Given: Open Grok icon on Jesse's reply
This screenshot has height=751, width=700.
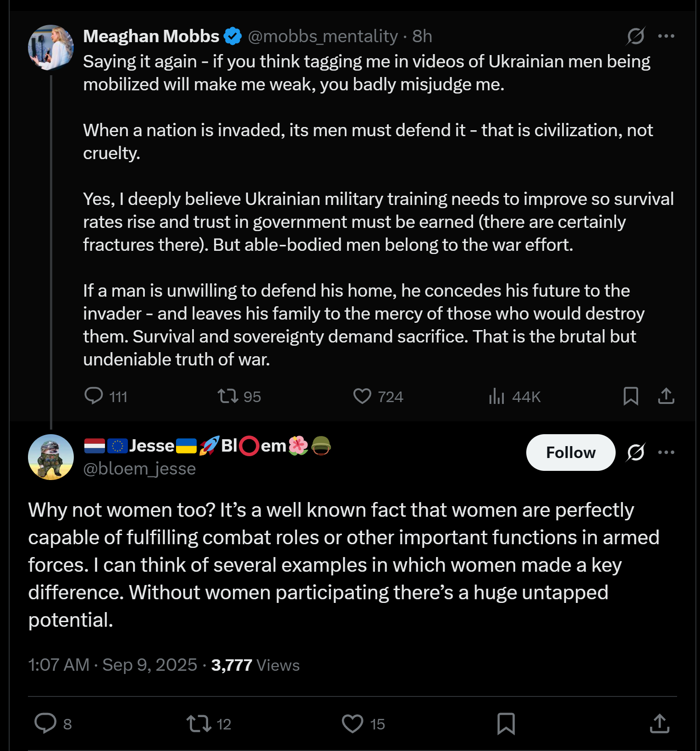Looking at the screenshot, I should (x=636, y=453).
